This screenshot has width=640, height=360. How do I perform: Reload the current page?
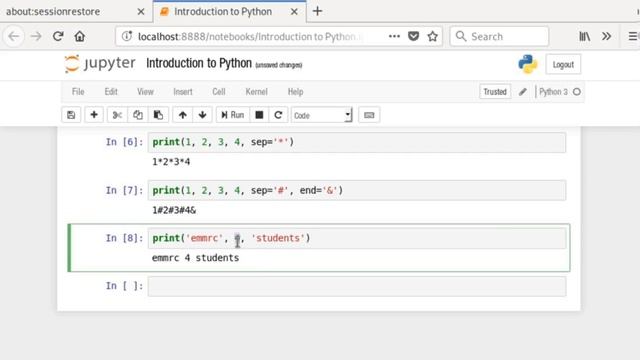[x=58, y=36]
